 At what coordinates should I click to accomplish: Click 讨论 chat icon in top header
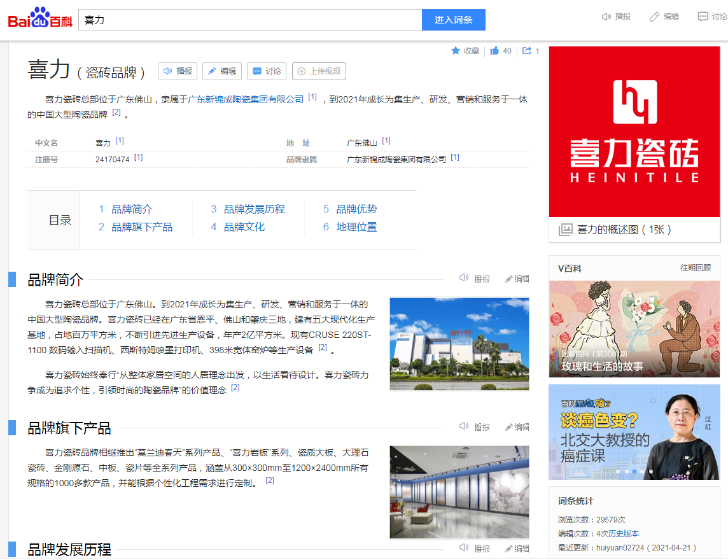(x=703, y=17)
